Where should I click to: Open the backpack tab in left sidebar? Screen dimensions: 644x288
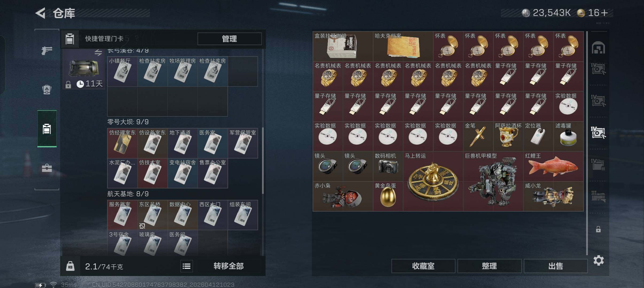coord(47,90)
